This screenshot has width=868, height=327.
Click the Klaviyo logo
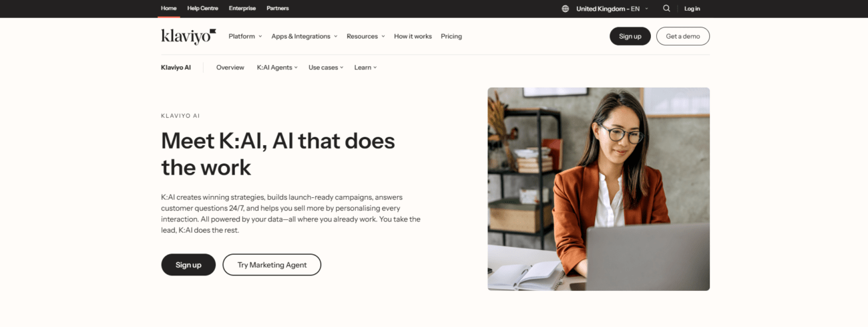pyautogui.click(x=188, y=36)
